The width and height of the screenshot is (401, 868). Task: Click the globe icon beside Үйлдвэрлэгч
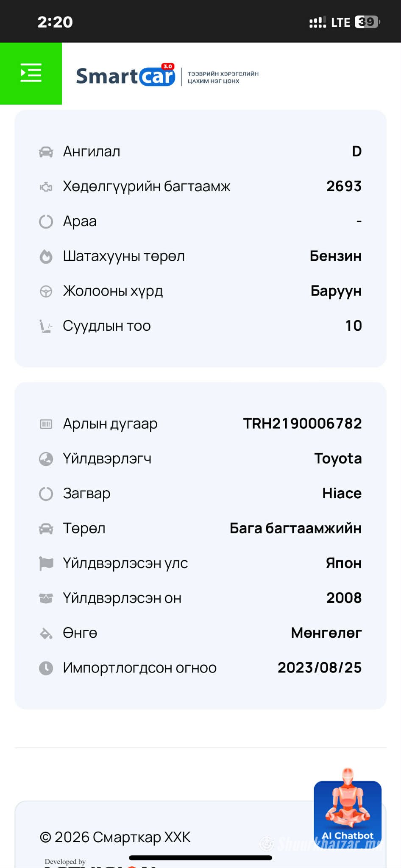[x=46, y=459]
